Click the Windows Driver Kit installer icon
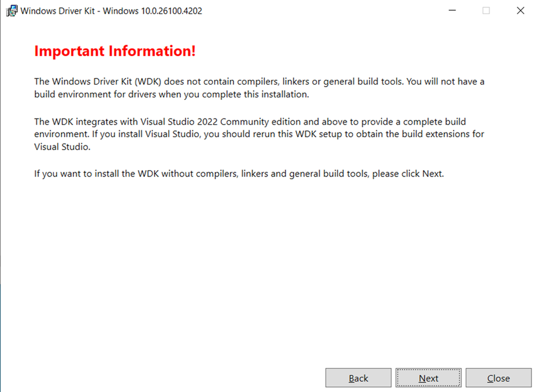 [x=12, y=11]
